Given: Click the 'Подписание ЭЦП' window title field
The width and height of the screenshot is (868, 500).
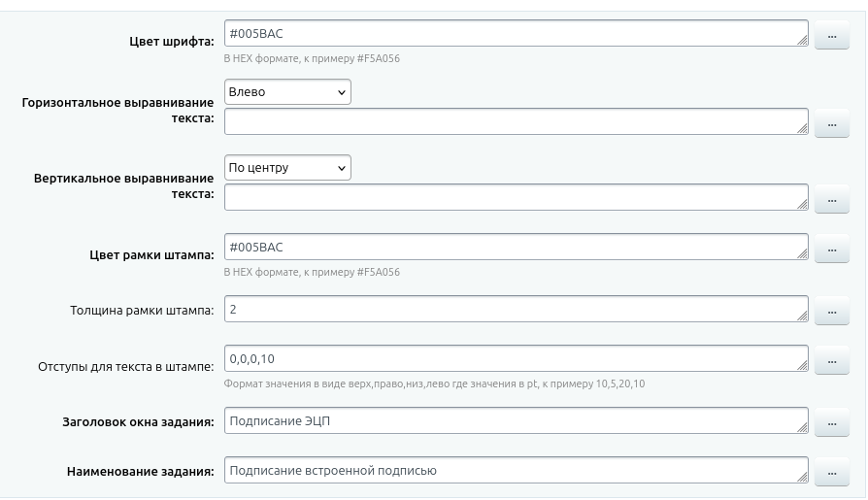Looking at the screenshot, I should pos(515,420).
